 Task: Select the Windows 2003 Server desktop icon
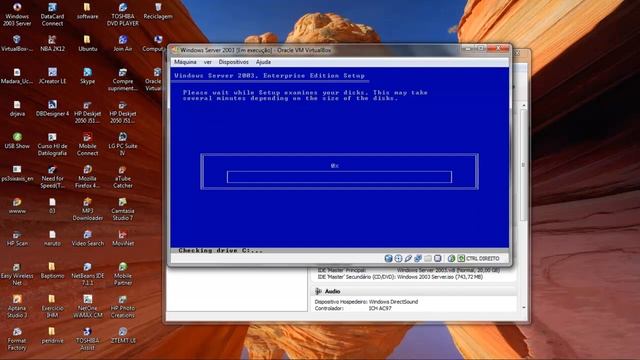coord(17,15)
